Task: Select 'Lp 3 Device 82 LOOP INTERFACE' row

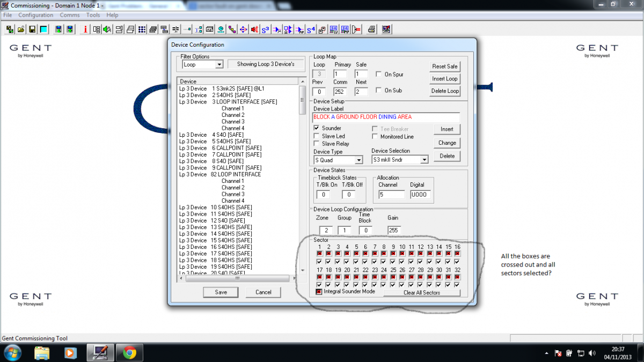Action: (238, 174)
